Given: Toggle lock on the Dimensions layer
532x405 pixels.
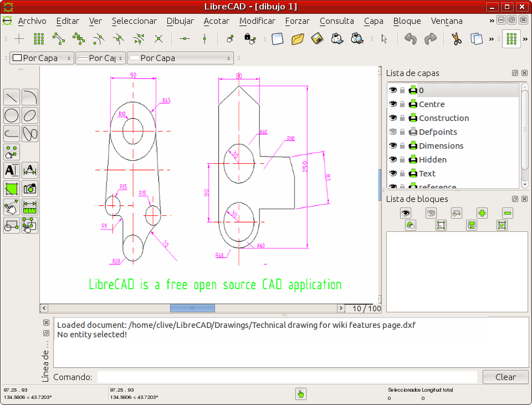Looking at the screenshot, I should click(x=402, y=145).
